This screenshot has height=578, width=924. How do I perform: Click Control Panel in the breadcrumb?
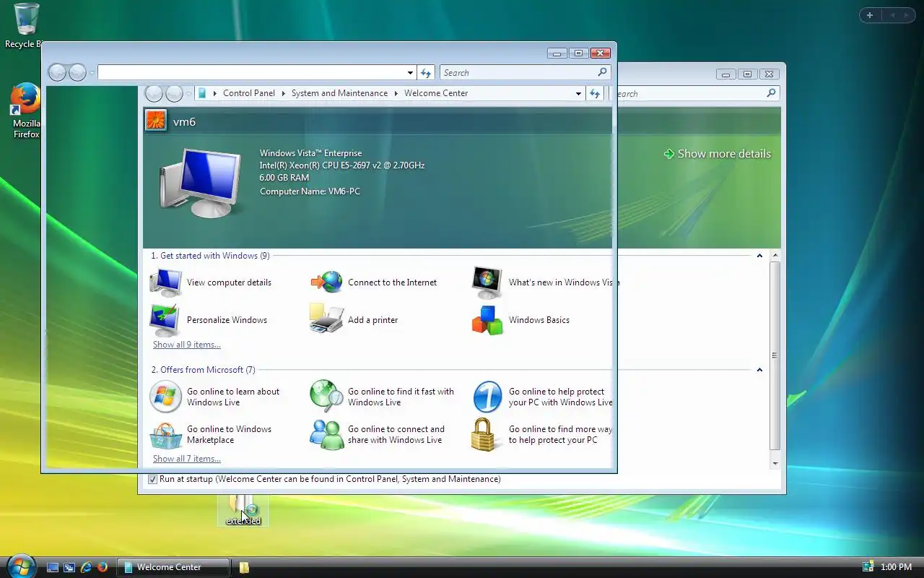coord(249,93)
